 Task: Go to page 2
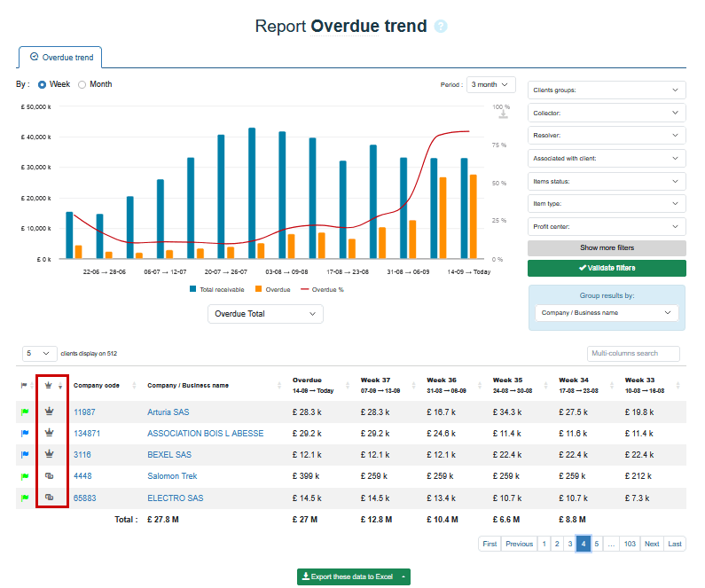pos(557,544)
